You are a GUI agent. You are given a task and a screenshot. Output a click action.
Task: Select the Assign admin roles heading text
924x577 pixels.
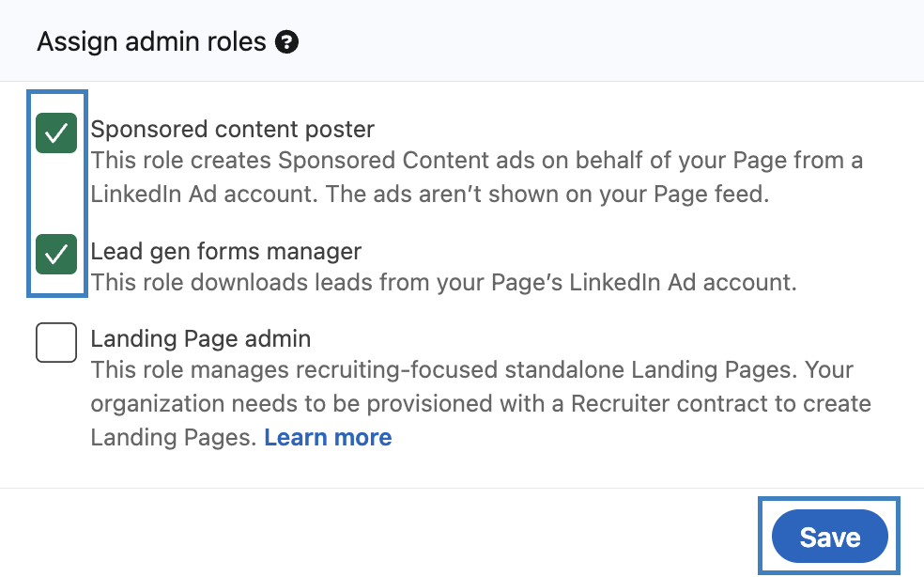[151, 42]
